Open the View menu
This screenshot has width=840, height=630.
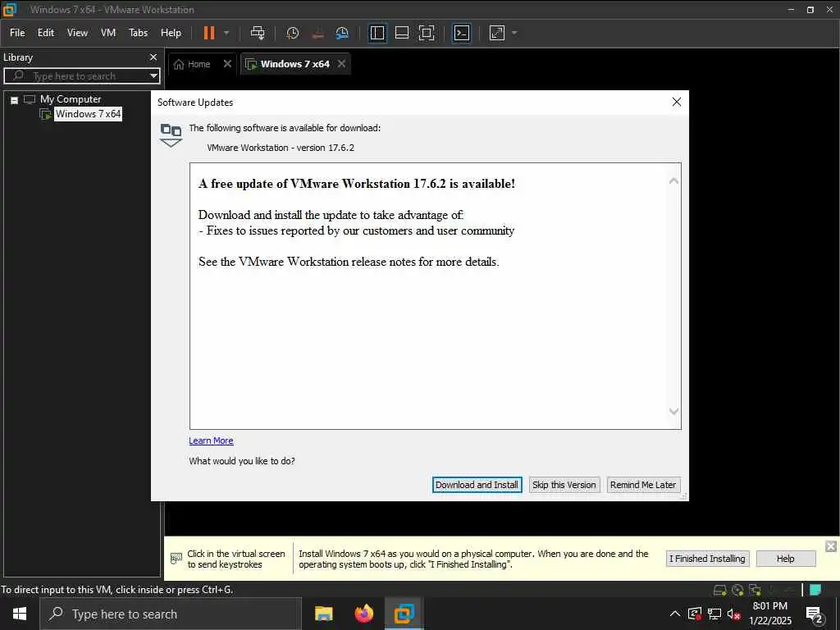click(x=77, y=33)
